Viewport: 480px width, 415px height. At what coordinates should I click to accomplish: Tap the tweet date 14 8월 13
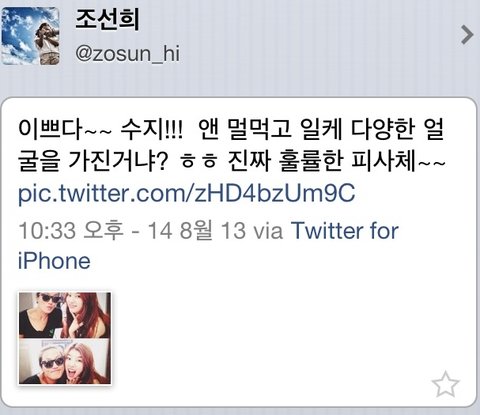pos(197,231)
